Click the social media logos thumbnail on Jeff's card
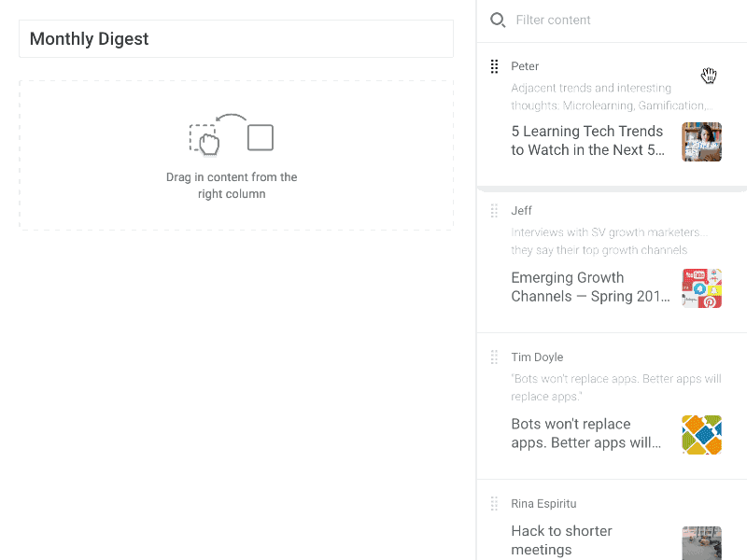This screenshot has height=560, width=747. (701, 288)
